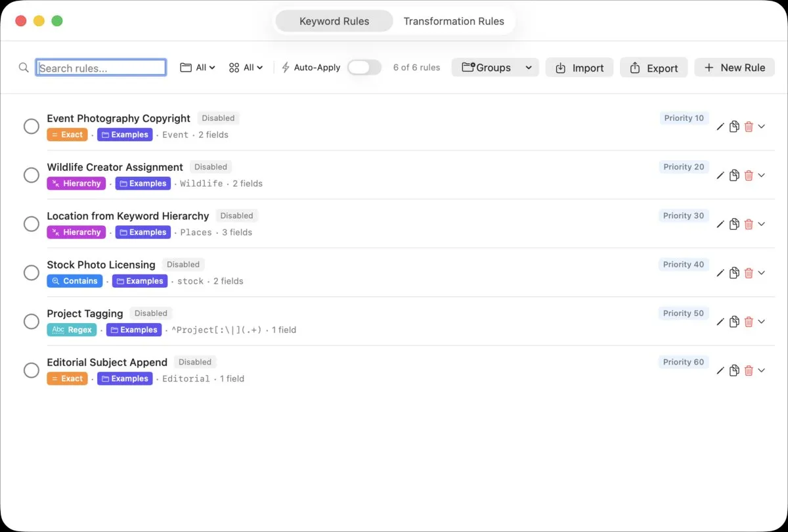Edit the Event Photography Copyright rule
The height and width of the screenshot is (532, 788).
(x=720, y=126)
